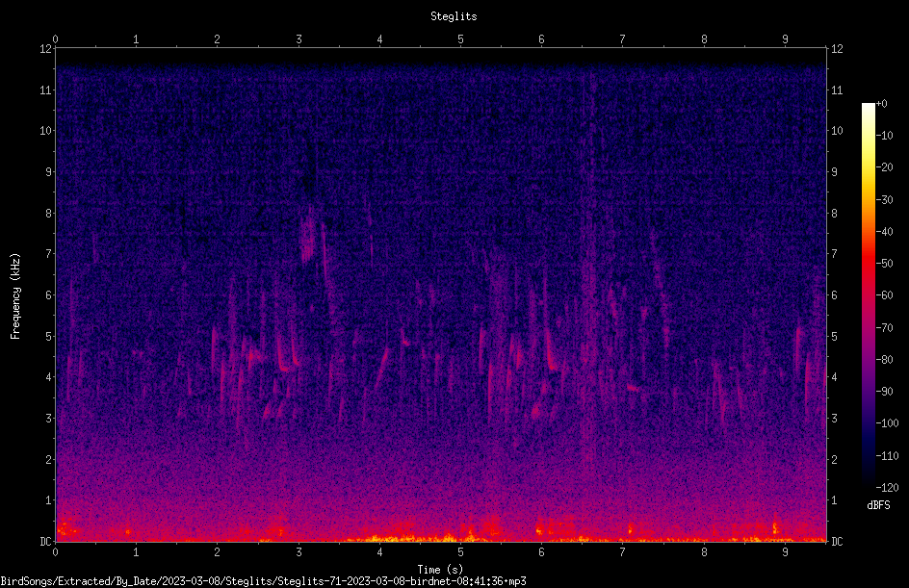Select the 5 second mark on bottom time axis

pyautogui.click(x=460, y=552)
